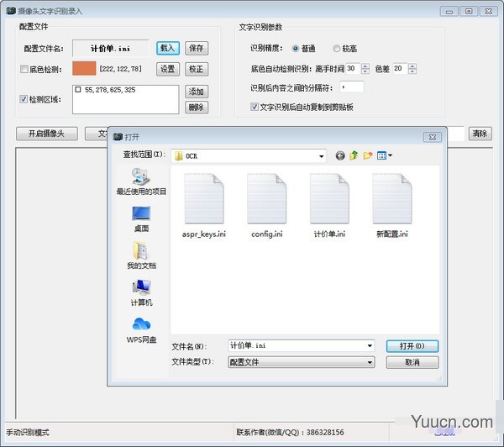Click 删除 to delete a detection region

pyautogui.click(x=197, y=107)
